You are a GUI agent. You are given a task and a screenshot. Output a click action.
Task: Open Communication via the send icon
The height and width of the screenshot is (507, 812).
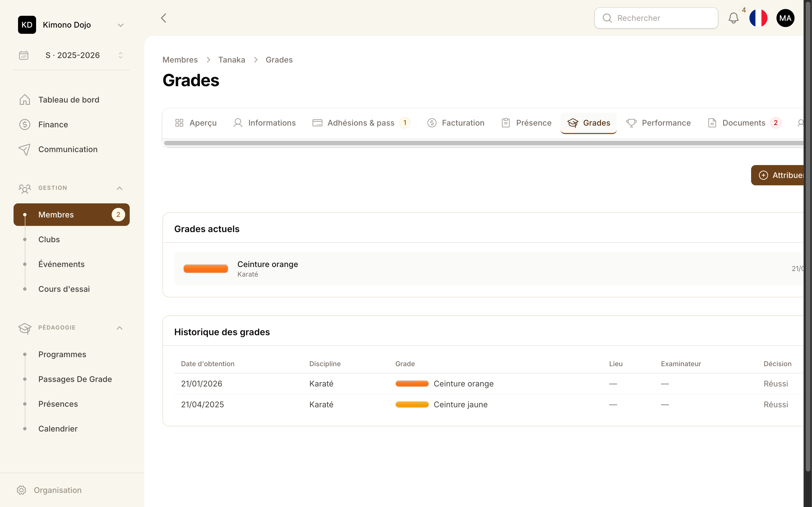coord(25,149)
